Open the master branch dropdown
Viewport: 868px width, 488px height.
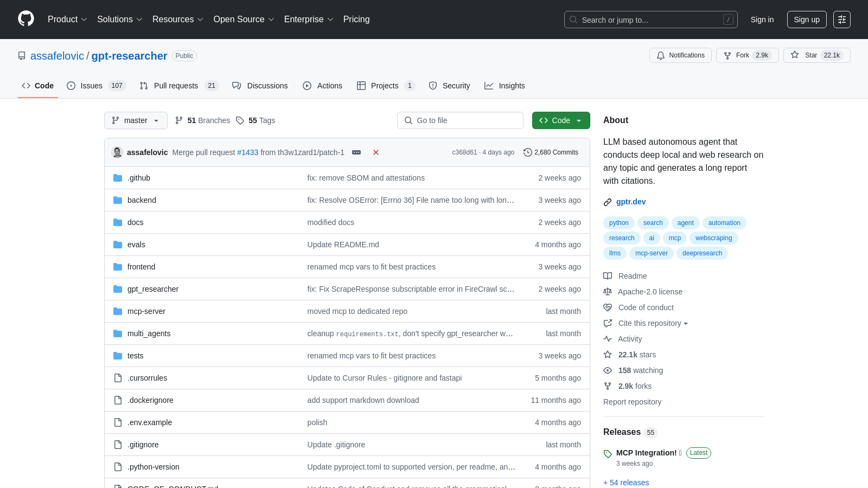pyautogui.click(x=136, y=120)
